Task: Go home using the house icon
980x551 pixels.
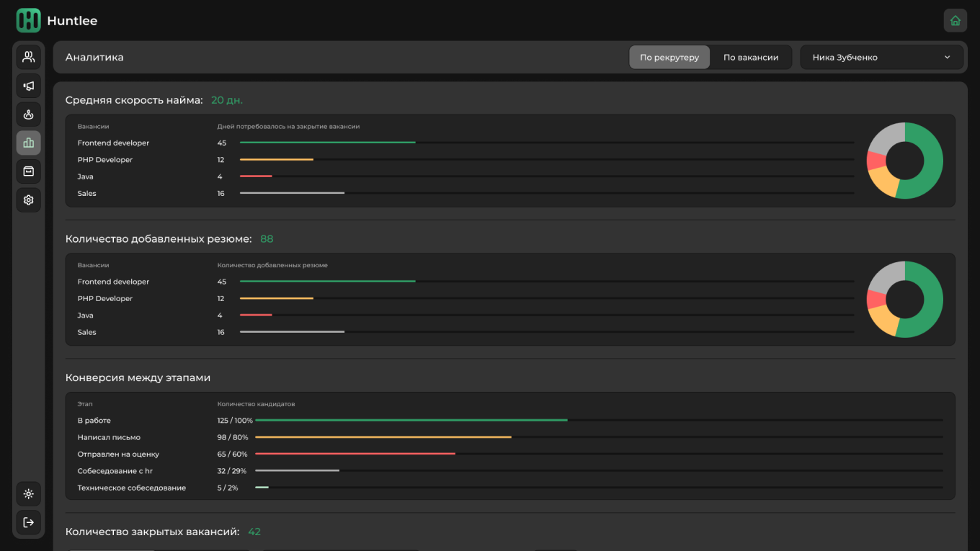Action: click(x=955, y=21)
